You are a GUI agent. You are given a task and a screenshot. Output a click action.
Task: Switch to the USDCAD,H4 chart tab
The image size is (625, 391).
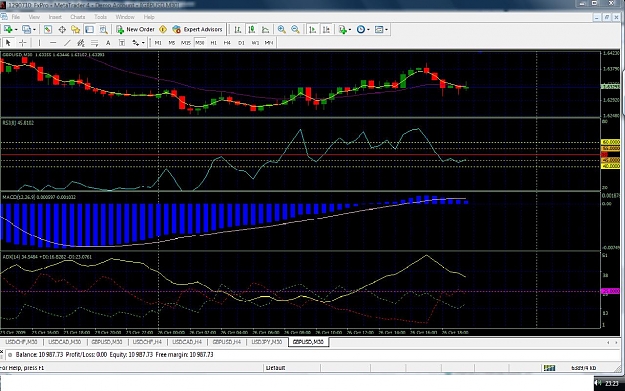coord(187,342)
